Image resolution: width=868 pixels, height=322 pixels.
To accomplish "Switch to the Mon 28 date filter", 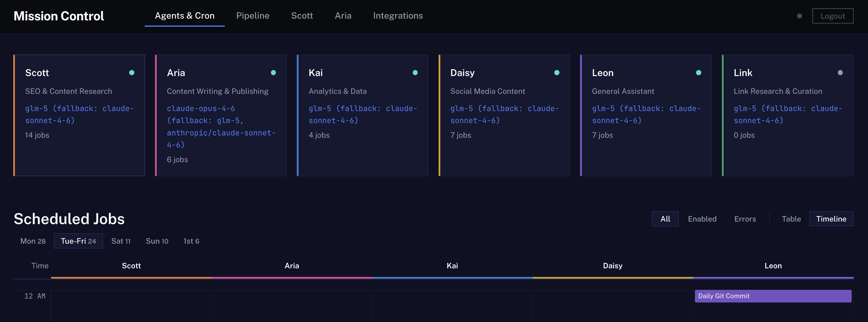I will tap(33, 241).
